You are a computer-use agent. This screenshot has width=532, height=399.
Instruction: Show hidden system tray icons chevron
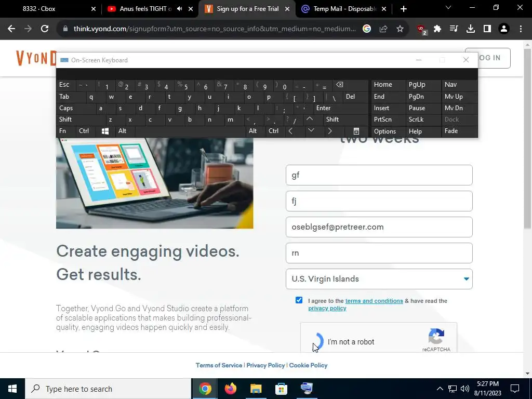(440, 389)
